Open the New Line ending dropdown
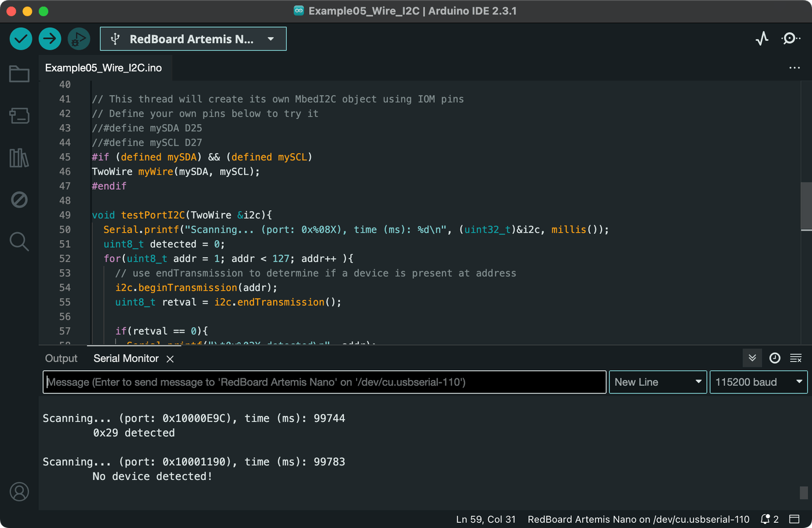The height and width of the screenshot is (528, 812). [x=658, y=382]
